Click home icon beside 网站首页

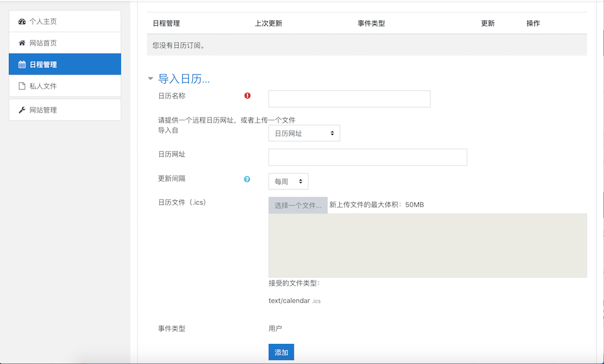pos(22,42)
